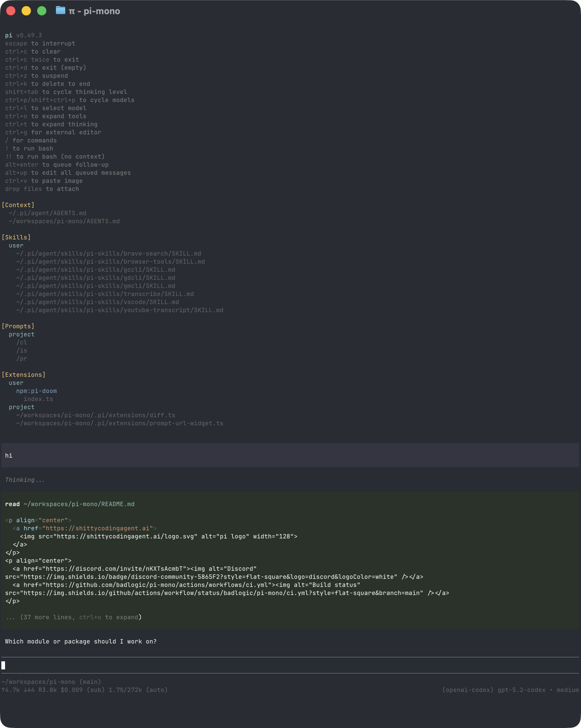Click the folder icon in the title bar

coord(60,11)
